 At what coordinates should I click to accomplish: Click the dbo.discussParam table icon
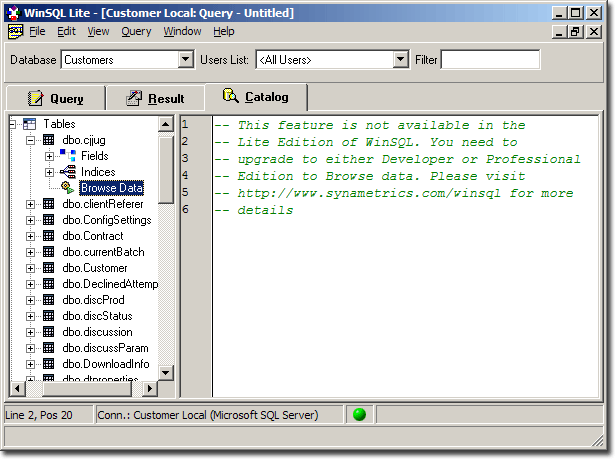click(48, 348)
